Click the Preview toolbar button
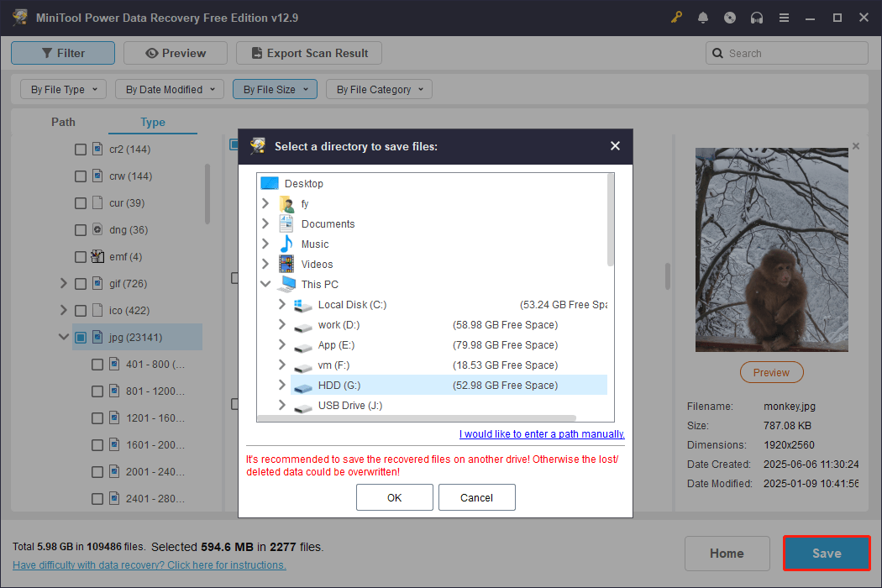The width and height of the screenshot is (882, 588). pos(176,53)
